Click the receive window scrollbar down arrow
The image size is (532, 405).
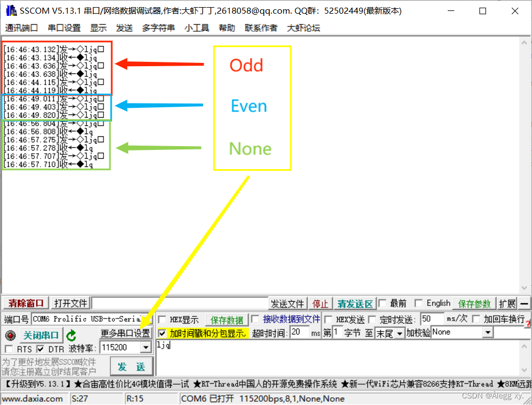click(524, 288)
